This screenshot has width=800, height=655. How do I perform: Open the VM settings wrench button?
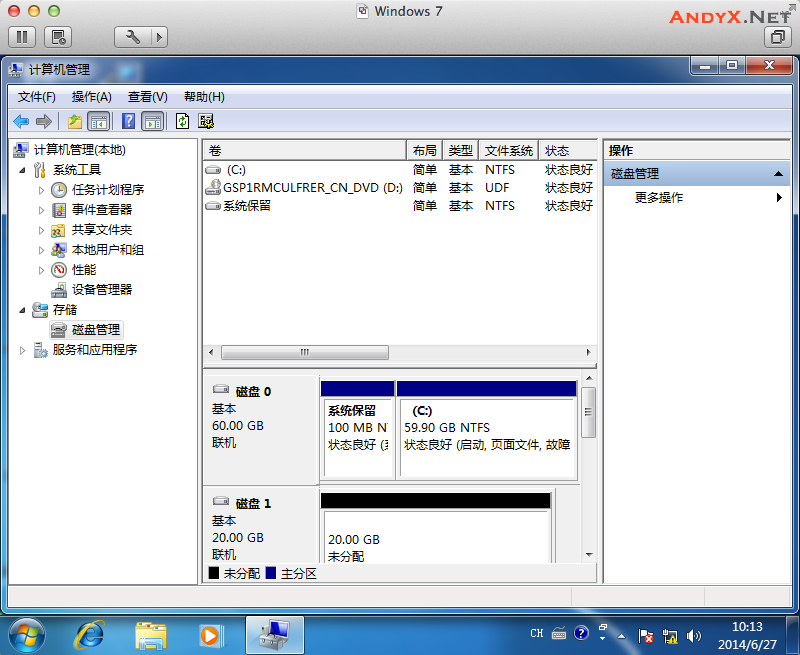tap(133, 37)
